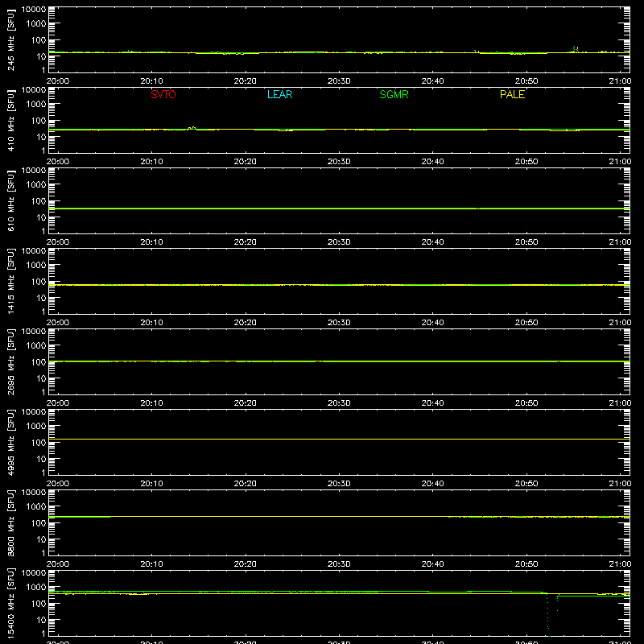This screenshot has height=644, width=644.
Task: Click the yellow flux line in 4995 MHz panel
Action: (x=339, y=439)
